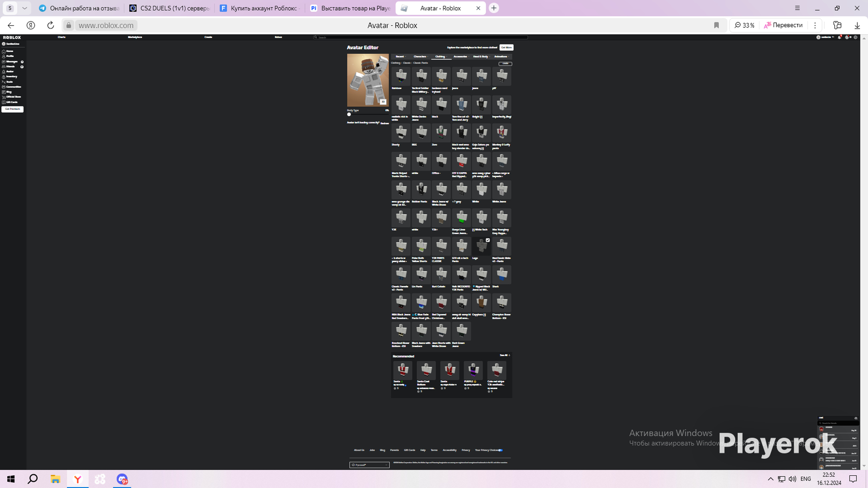Image resolution: width=868 pixels, height=488 pixels.
Task: Show hidden system tray icons
Action: [x=770, y=479]
